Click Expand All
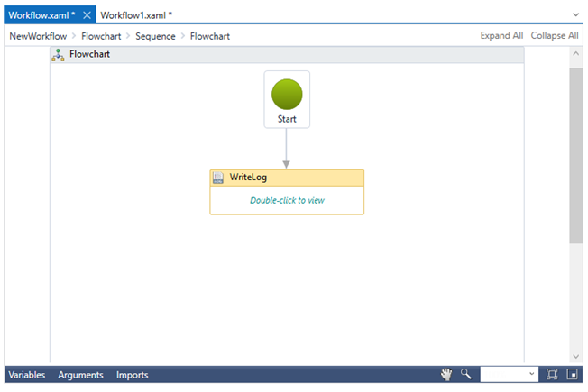 (x=501, y=36)
